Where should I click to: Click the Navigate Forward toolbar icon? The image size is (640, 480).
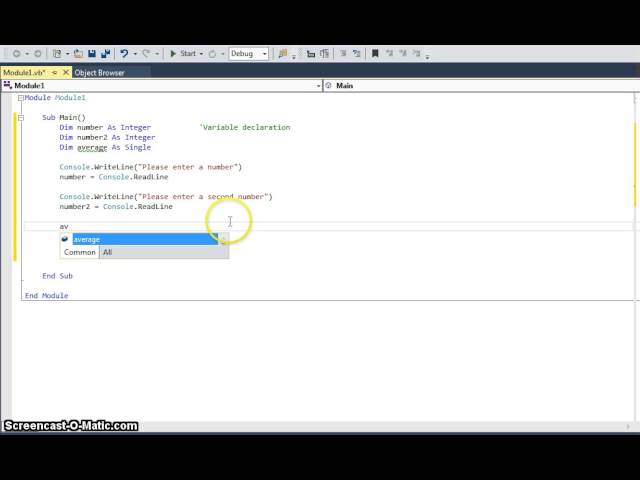[x=38, y=53]
